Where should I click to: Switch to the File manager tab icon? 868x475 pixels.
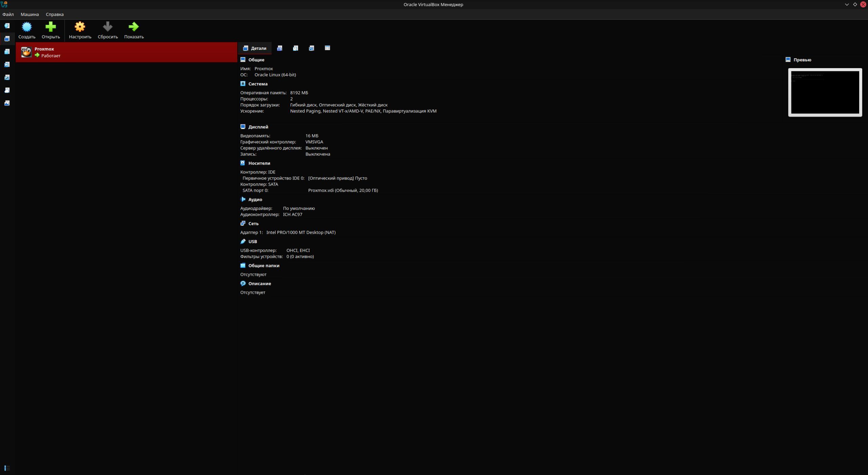[x=327, y=48]
